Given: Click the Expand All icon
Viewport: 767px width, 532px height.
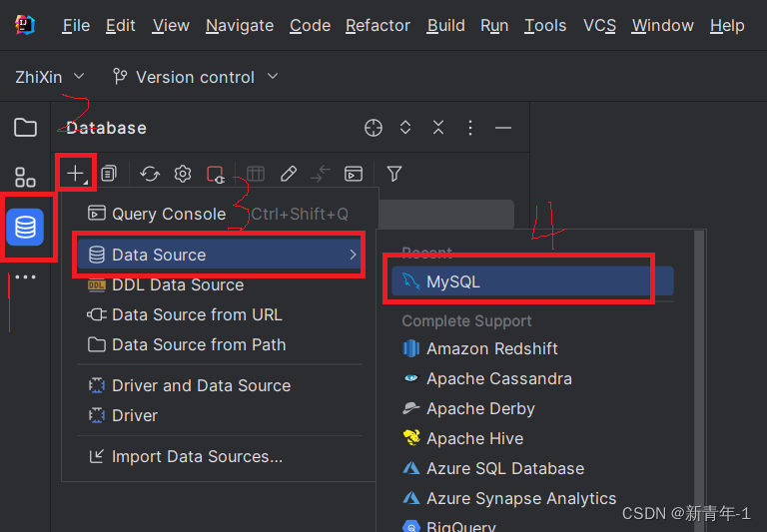Looking at the screenshot, I should click(x=405, y=128).
